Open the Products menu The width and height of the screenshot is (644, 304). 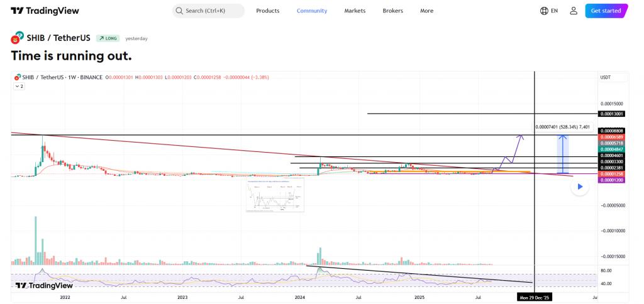268,11
